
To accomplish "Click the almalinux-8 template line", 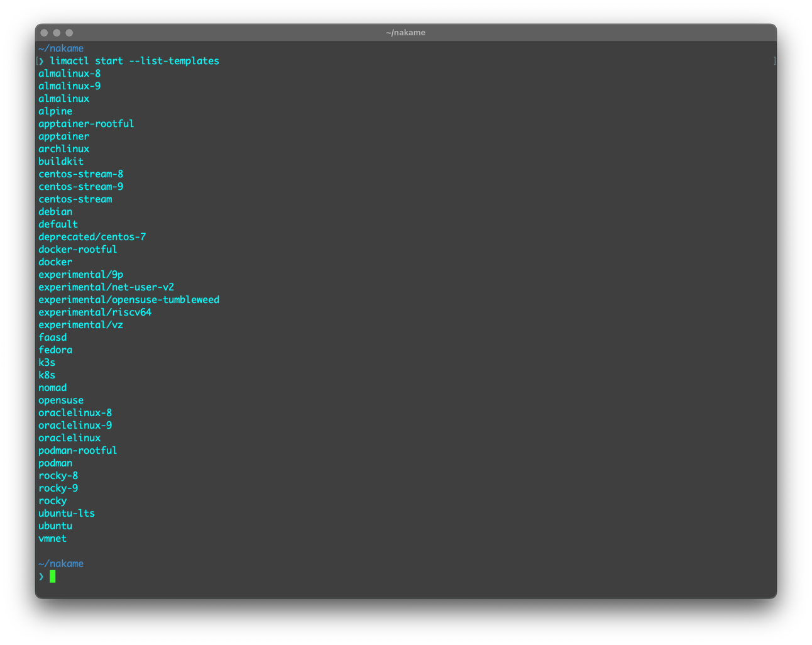I will pyautogui.click(x=69, y=74).
